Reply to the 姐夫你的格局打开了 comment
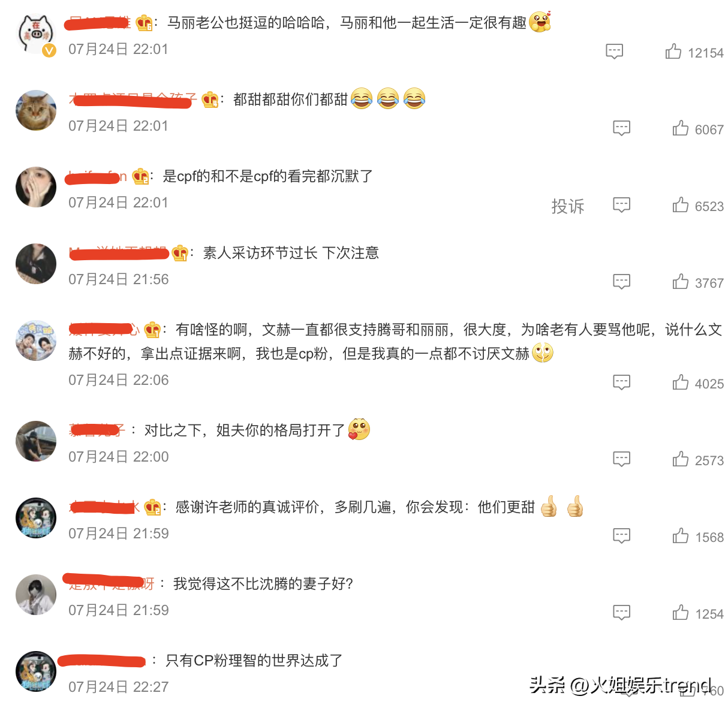This screenshot has width=728, height=711. [x=621, y=459]
